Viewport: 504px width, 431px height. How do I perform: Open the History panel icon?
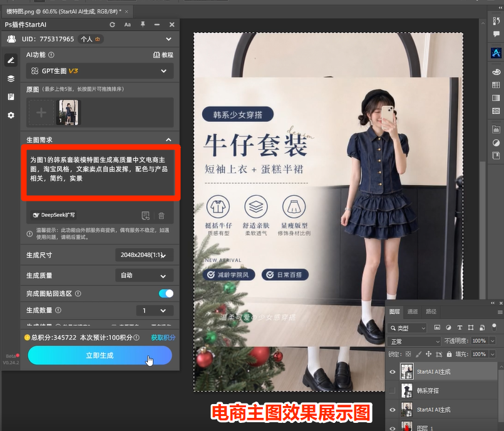pyautogui.click(x=496, y=21)
